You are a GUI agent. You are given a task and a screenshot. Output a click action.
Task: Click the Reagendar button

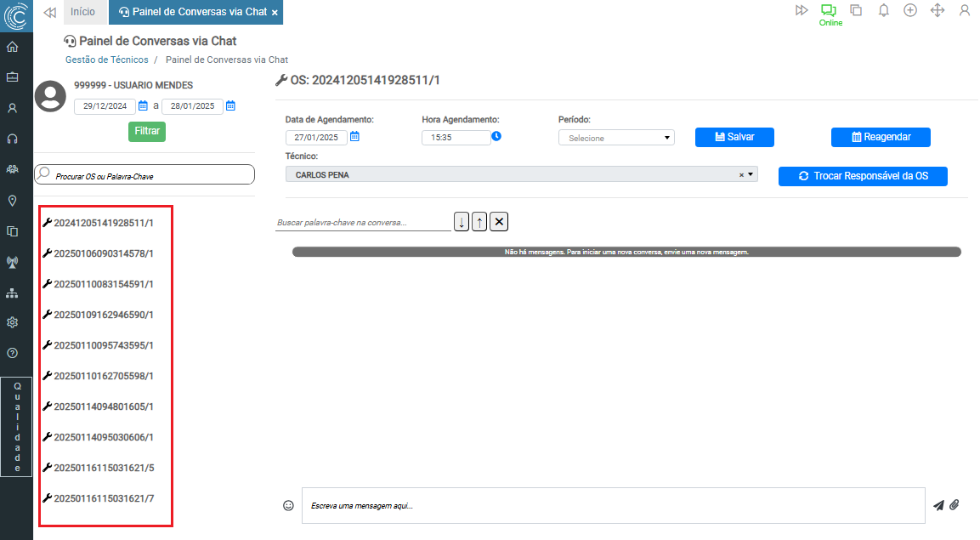pyautogui.click(x=881, y=137)
